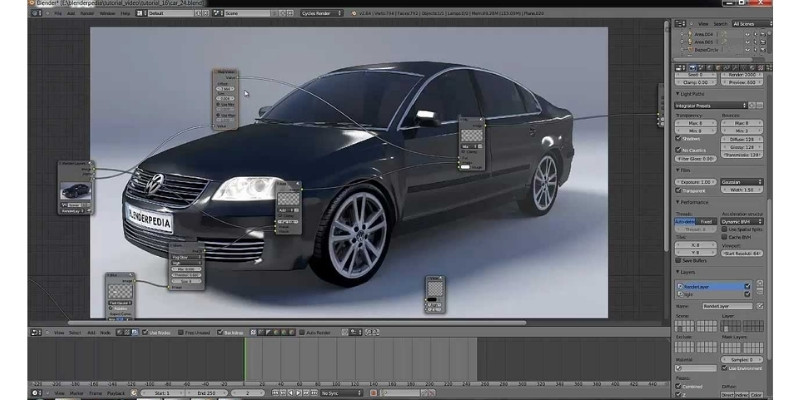Remove the render layer minus icon
800x400 pixels.
click(760, 291)
